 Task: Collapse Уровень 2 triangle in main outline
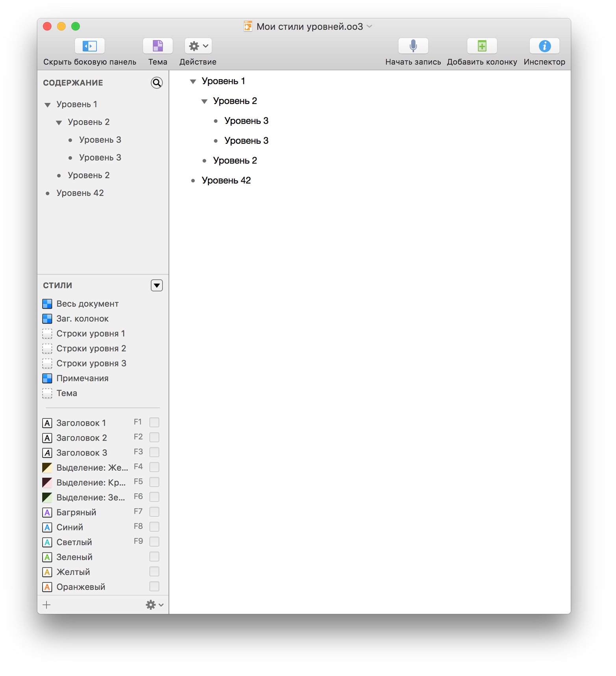(204, 101)
